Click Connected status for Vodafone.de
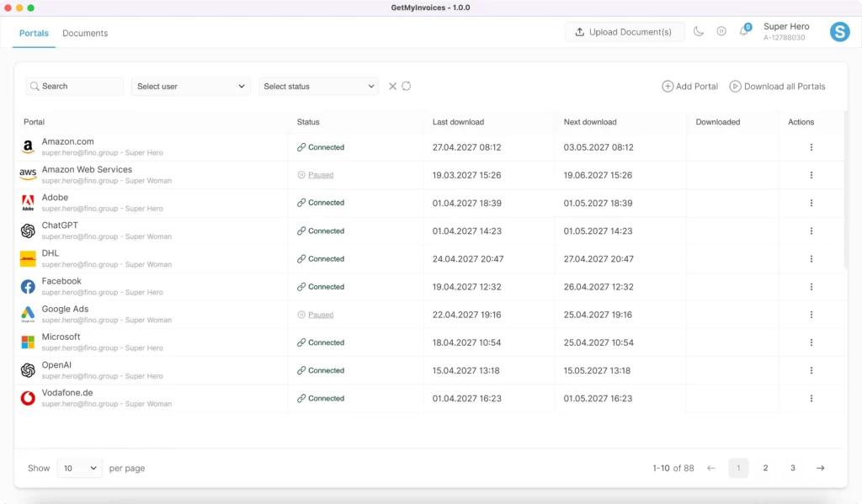862x504 pixels. tap(321, 399)
